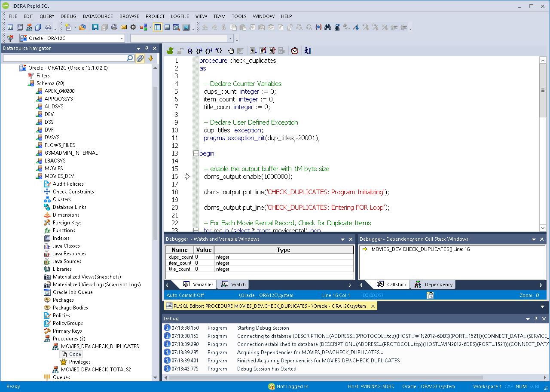Open Dependency and Call Stack panel dropdown arrow
The height and width of the screenshot is (392, 550).
(x=534, y=239)
